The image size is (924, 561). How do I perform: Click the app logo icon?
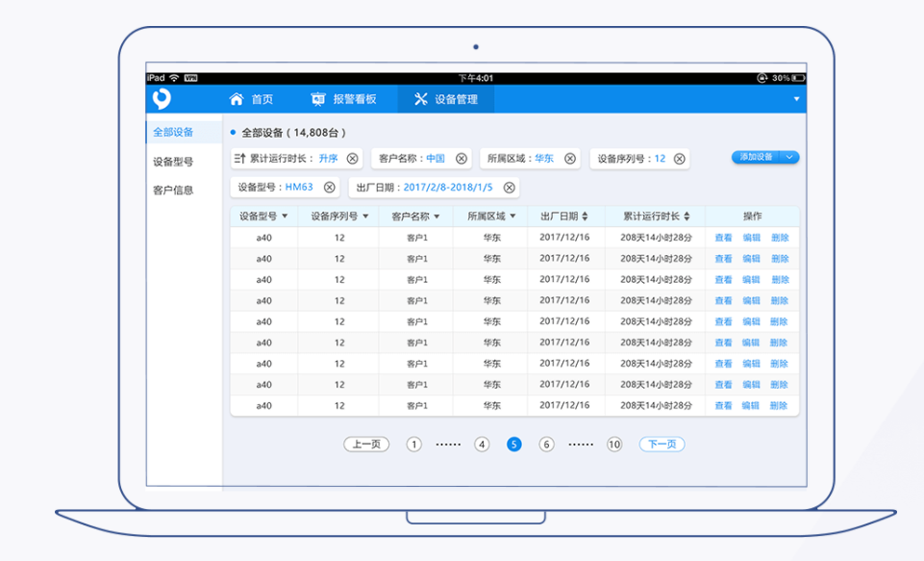pos(162,98)
